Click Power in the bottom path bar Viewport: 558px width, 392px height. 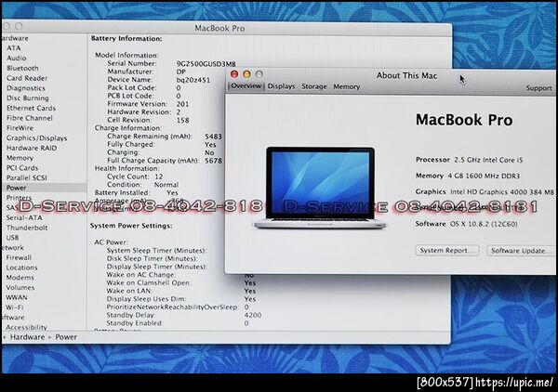click(x=66, y=337)
